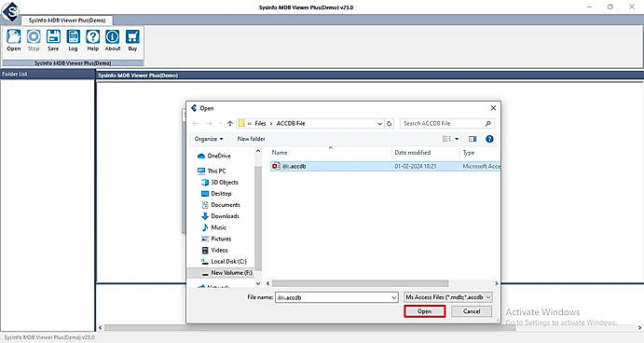This screenshot has height=343, width=644.
Task: Refresh the ACCDB File folder view
Action: point(390,123)
